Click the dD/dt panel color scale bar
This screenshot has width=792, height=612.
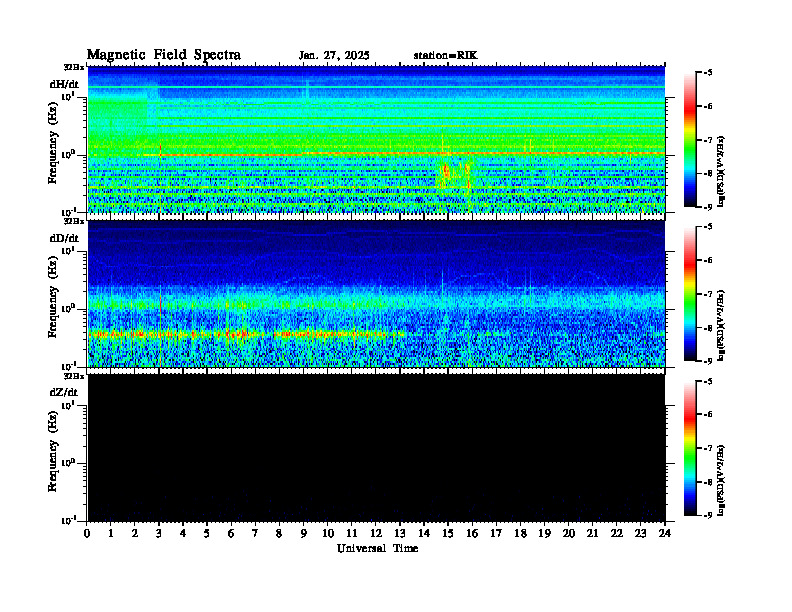tap(690, 293)
